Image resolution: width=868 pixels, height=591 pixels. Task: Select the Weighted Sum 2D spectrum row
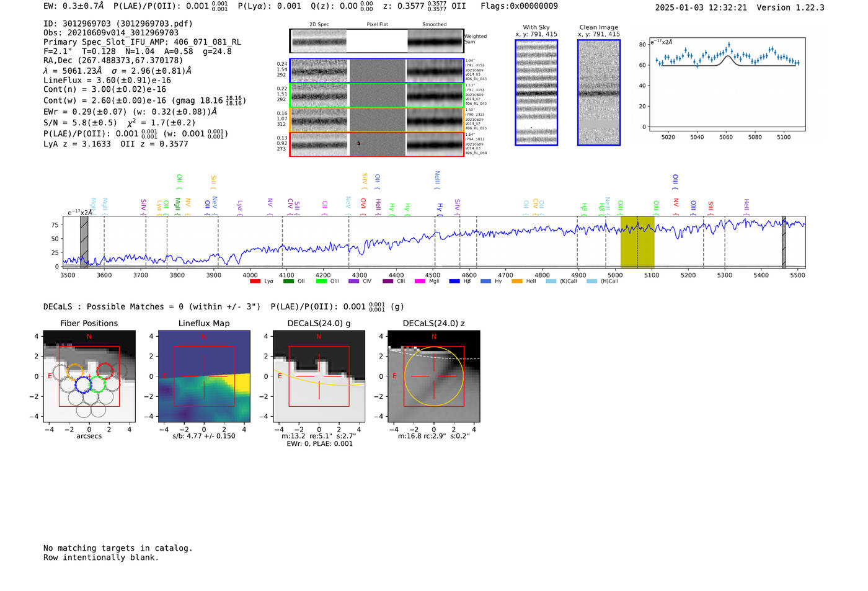(x=376, y=41)
